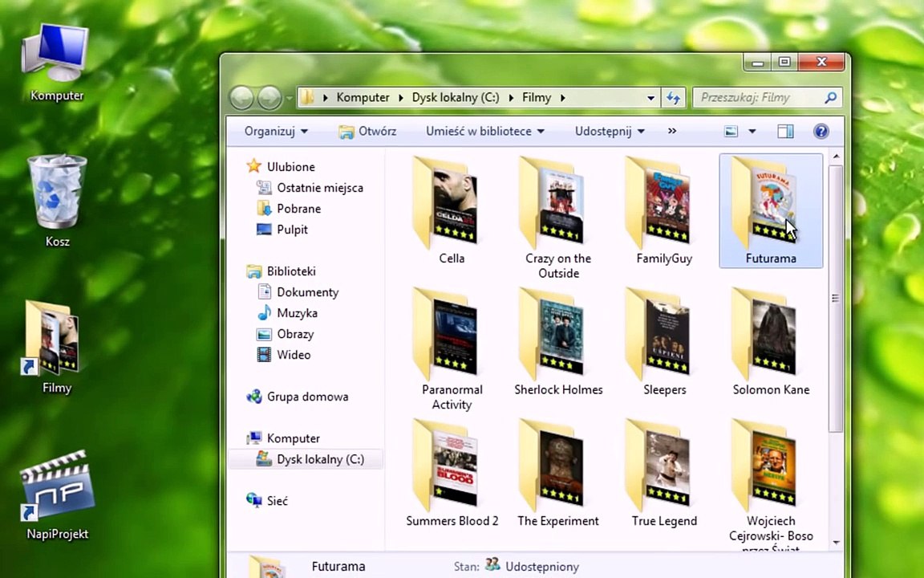Image resolution: width=924 pixels, height=578 pixels.
Task: Click the search magnifier icon
Action: (830, 97)
